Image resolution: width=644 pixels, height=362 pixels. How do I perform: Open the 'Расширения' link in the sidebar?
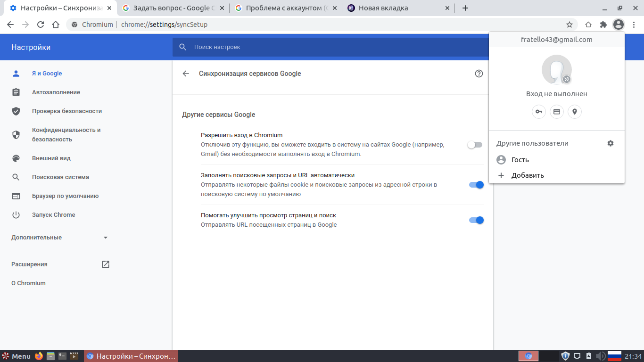(29, 264)
